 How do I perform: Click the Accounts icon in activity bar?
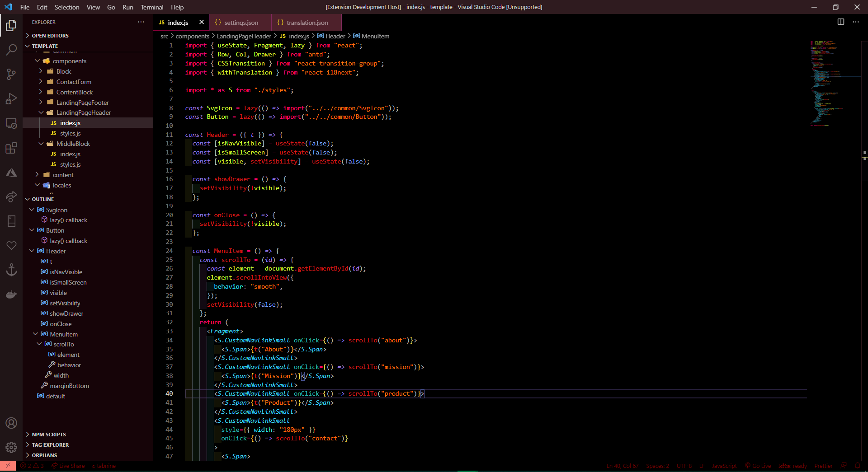(x=11, y=423)
